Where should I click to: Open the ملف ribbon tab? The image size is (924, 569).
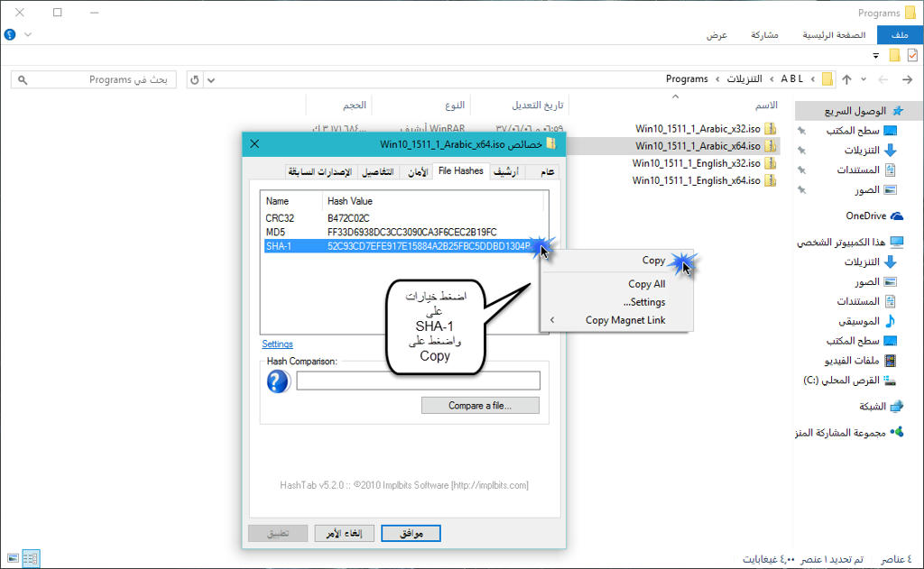point(900,35)
